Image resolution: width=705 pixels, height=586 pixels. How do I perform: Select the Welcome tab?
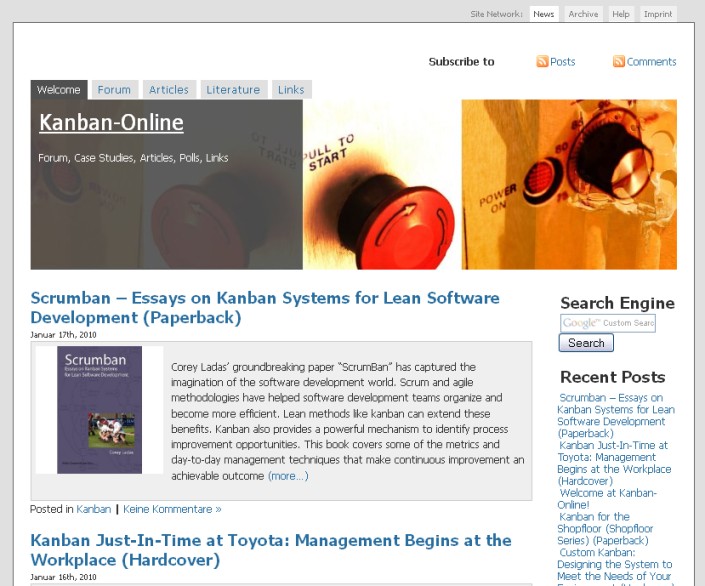coord(59,90)
